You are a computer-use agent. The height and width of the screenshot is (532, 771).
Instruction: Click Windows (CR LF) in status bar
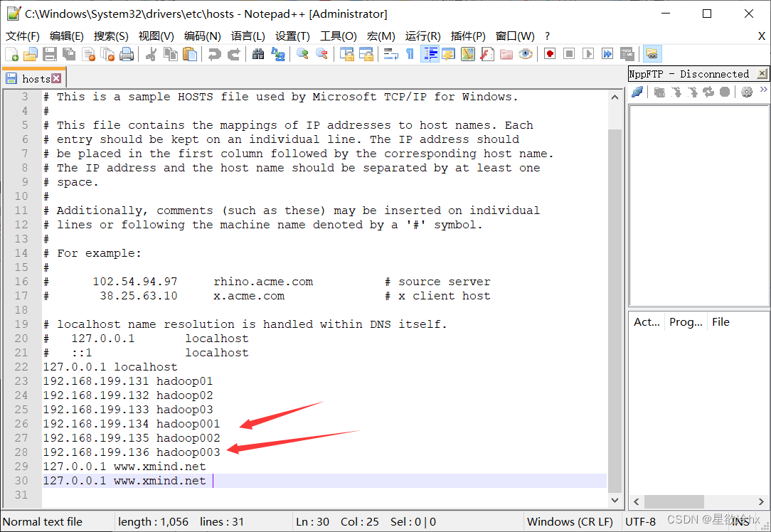(x=570, y=521)
